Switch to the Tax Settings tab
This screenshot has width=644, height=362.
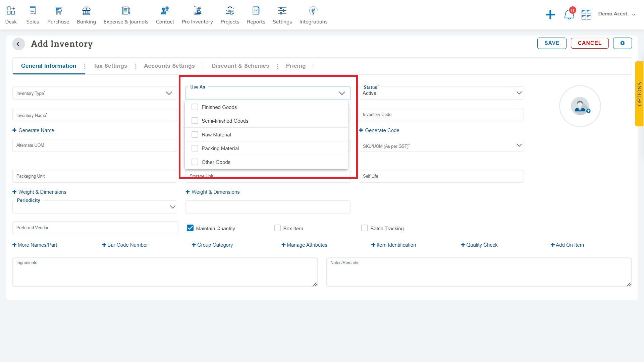[x=110, y=65]
